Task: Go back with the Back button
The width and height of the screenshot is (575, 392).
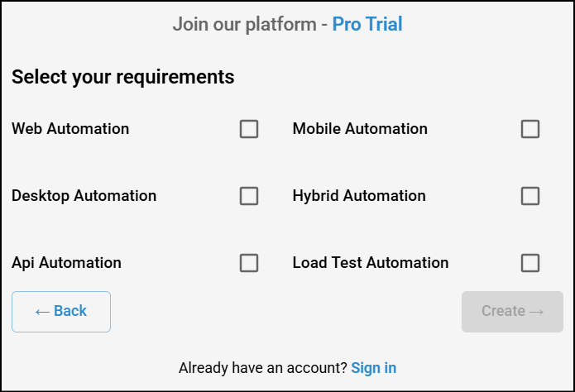Action: click(61, 312)
